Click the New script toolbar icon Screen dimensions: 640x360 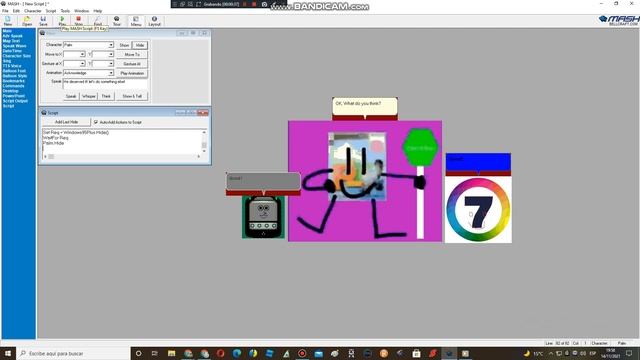[x=8, y=21]
